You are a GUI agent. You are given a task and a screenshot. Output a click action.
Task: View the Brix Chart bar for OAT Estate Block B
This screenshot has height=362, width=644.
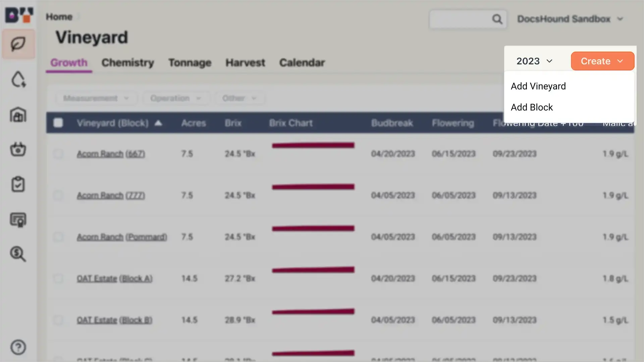(313, 312)
